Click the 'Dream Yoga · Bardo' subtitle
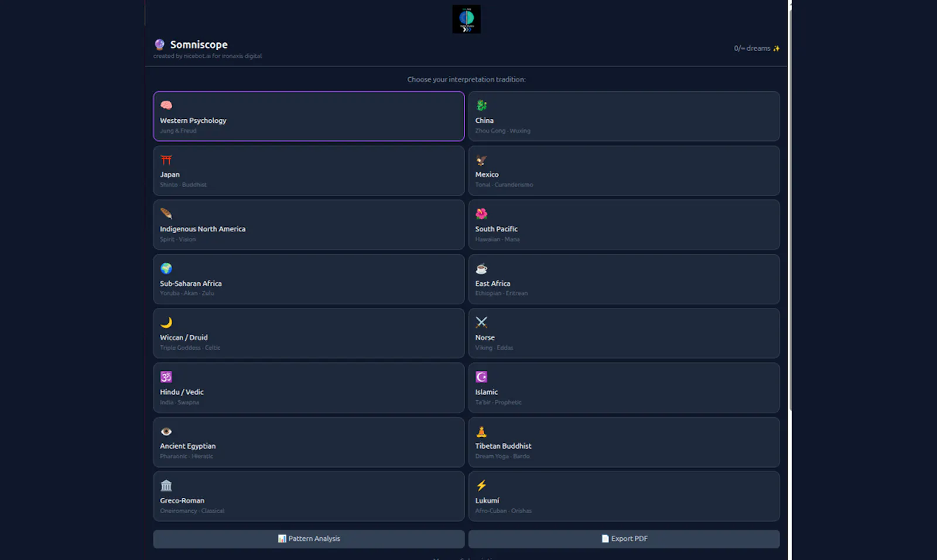This screenshot has height=560, width=937. pos(502,456)
